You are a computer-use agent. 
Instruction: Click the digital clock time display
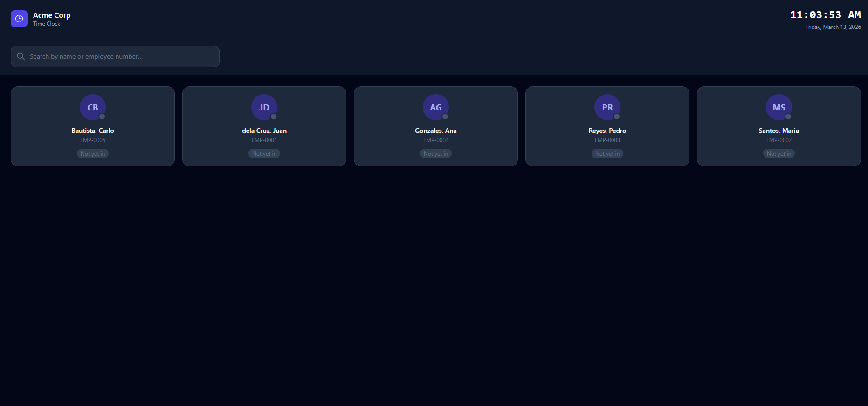(x=825, y=15)
